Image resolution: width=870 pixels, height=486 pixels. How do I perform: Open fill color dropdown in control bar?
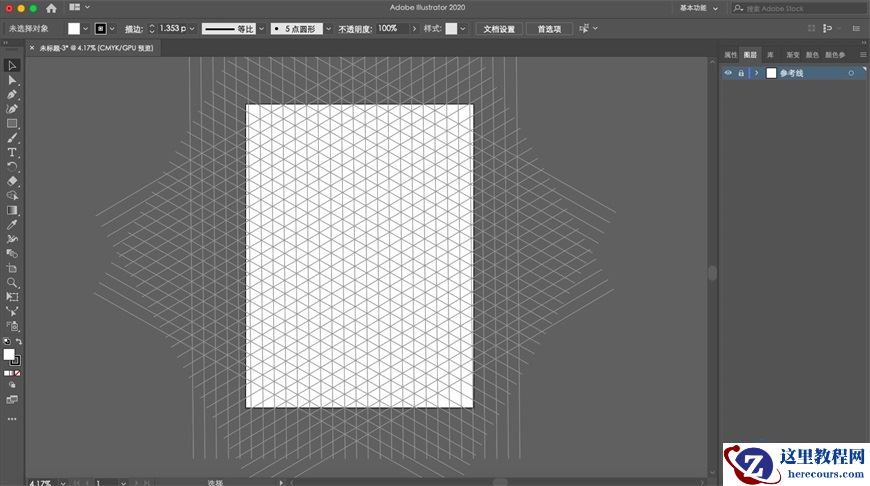85,29
